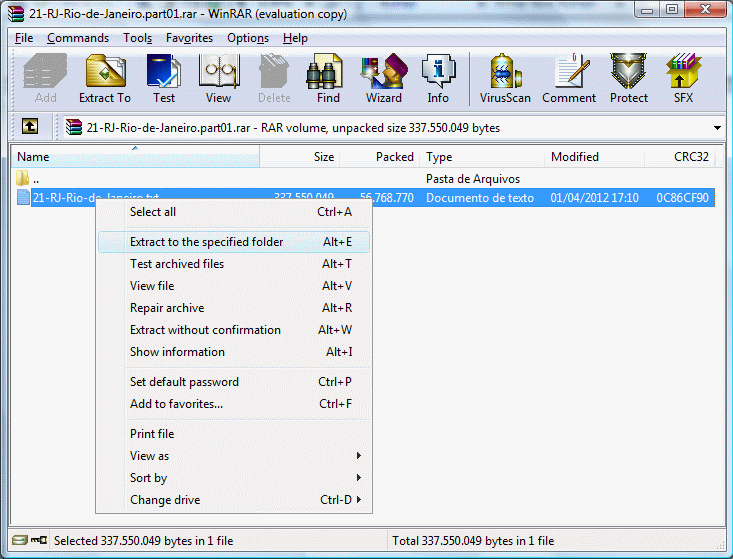The image size is (733, 559).
Task: Click the Extract To toolbar icon
Action: pyautogui.click(x=105, y=79)
